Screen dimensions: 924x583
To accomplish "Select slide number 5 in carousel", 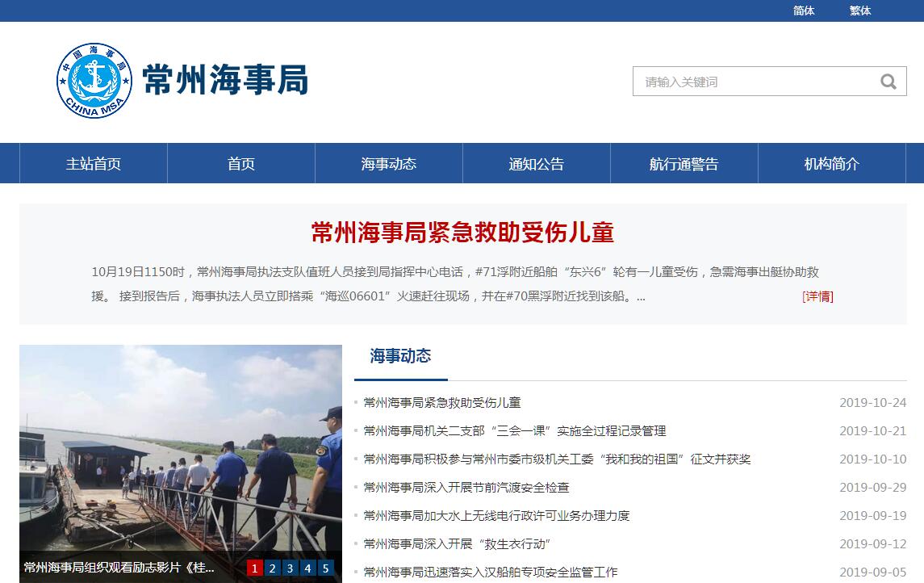I will (325, 568).
